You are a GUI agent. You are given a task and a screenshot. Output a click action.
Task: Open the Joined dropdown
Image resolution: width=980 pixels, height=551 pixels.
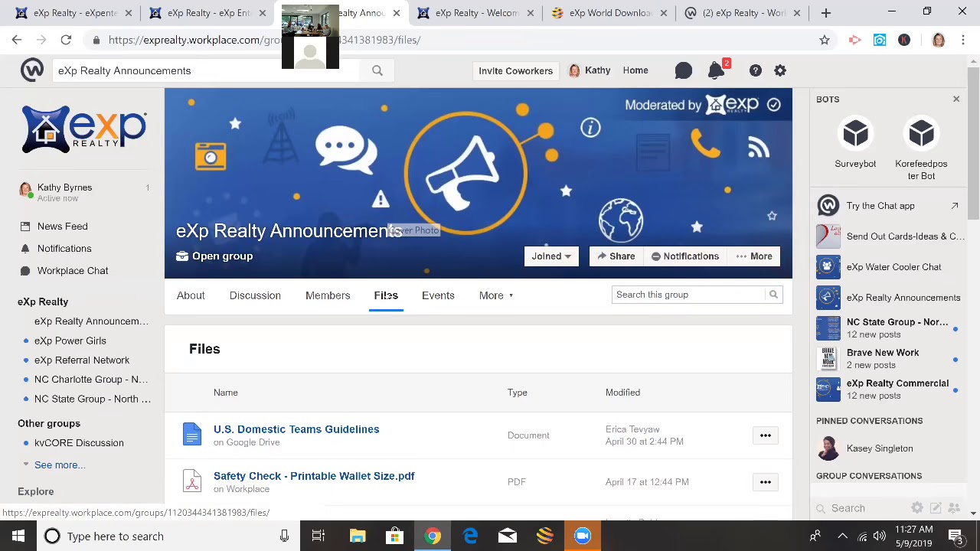click(x=551, y=256)
